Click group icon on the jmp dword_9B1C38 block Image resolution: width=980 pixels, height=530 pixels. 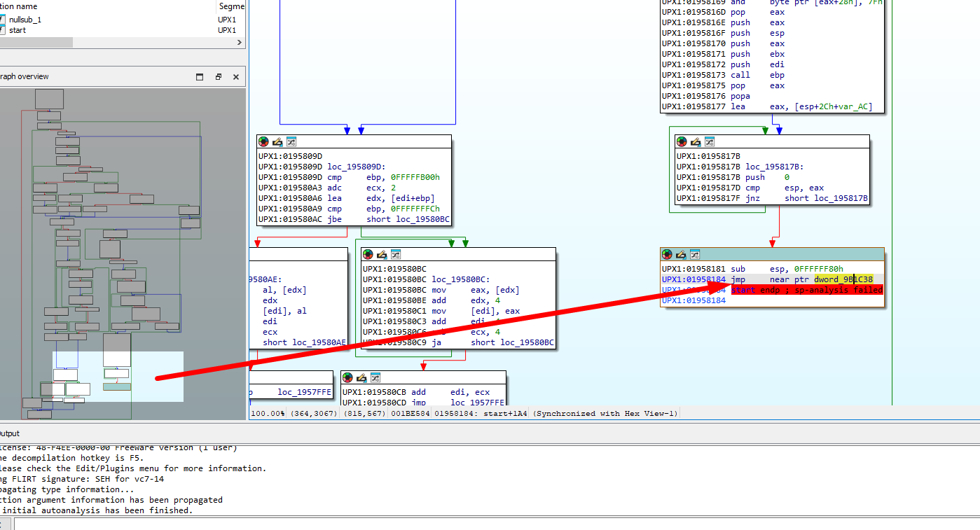coord(695,254)
